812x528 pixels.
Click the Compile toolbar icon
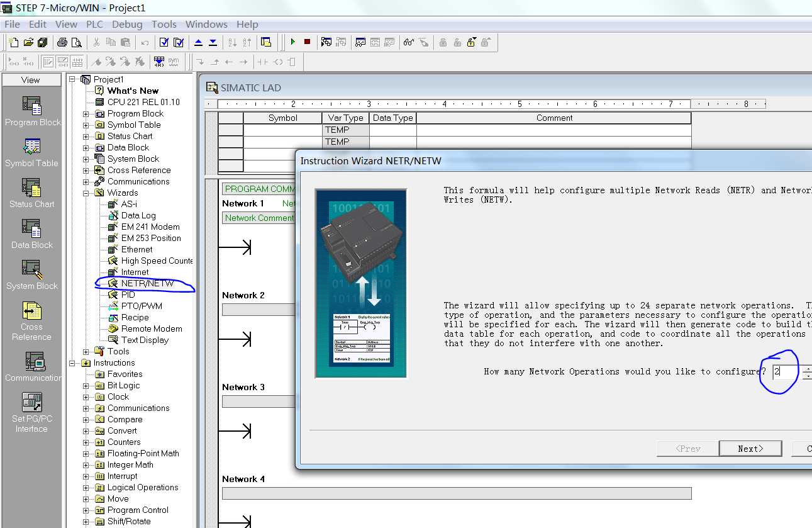pos(164,42)
